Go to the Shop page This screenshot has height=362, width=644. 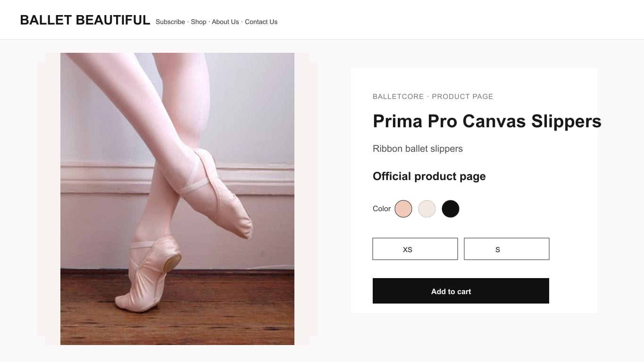click(199, 22)
